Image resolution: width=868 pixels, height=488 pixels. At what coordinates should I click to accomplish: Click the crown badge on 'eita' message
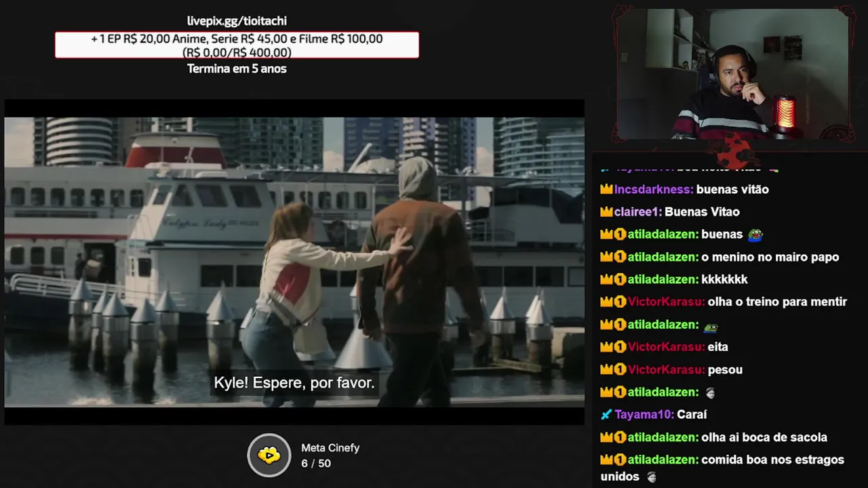(x=606, y=347)
